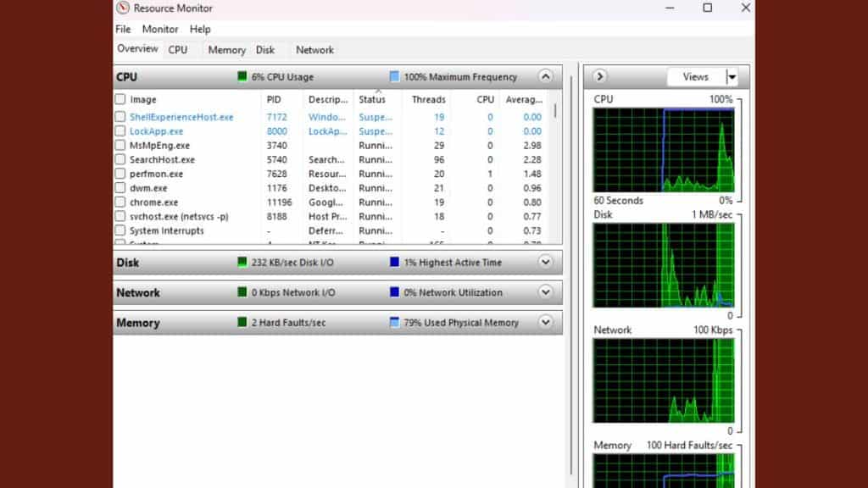Click the green Disk I/O indicator square

242,263
